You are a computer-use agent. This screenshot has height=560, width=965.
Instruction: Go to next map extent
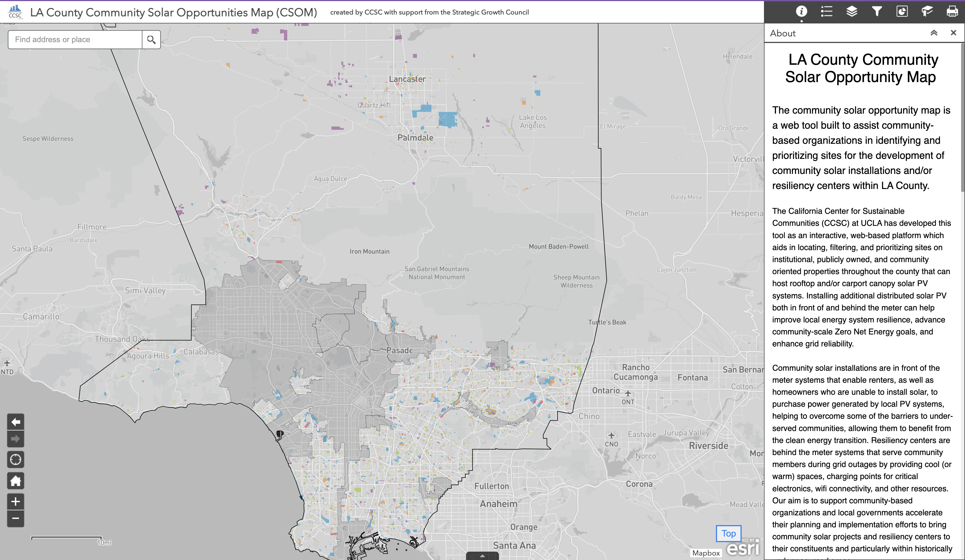16,439
